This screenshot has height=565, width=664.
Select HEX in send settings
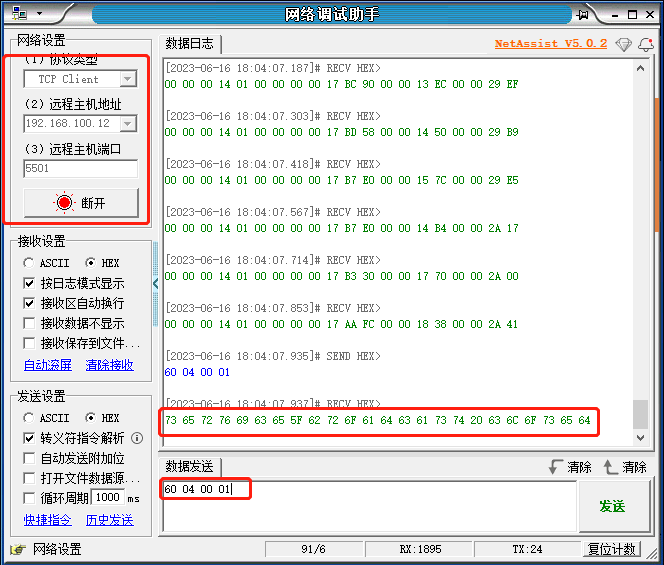(102, 418)
